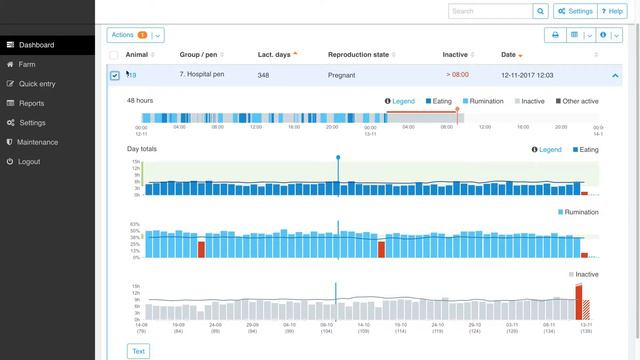Click the Reports table icon
This screenshot has width=640, height=360.
tap(10, 103)
